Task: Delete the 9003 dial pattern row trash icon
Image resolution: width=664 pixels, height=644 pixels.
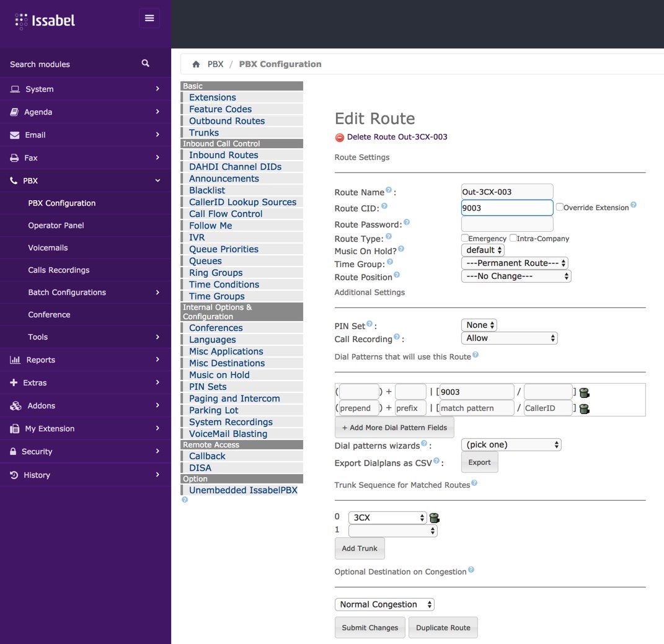Action: (x=585, y=392)
